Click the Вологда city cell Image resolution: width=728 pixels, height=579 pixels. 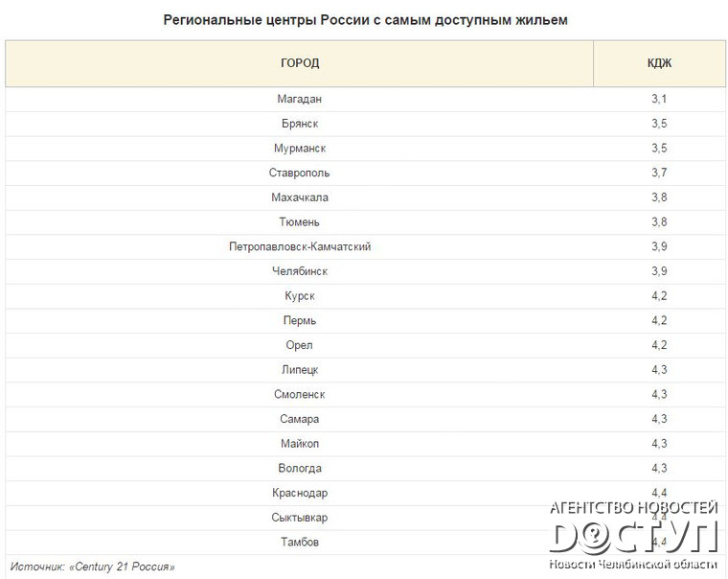[300, 469]
